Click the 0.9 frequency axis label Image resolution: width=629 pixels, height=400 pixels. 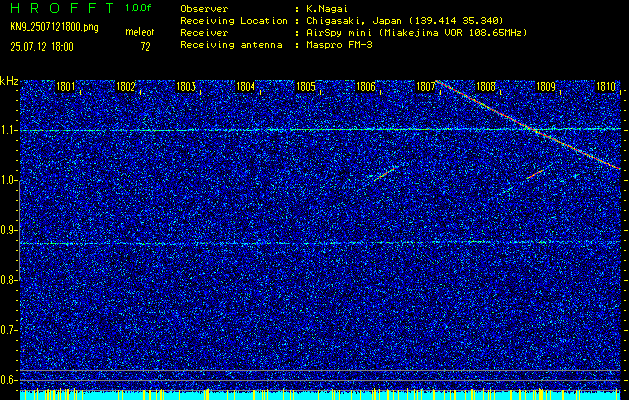pos(8,230)
